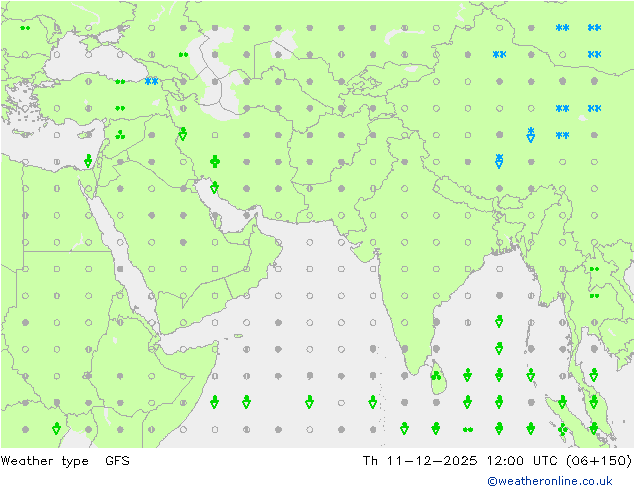Click the shower symbol over northern Iraq

(x=183, y=134)
